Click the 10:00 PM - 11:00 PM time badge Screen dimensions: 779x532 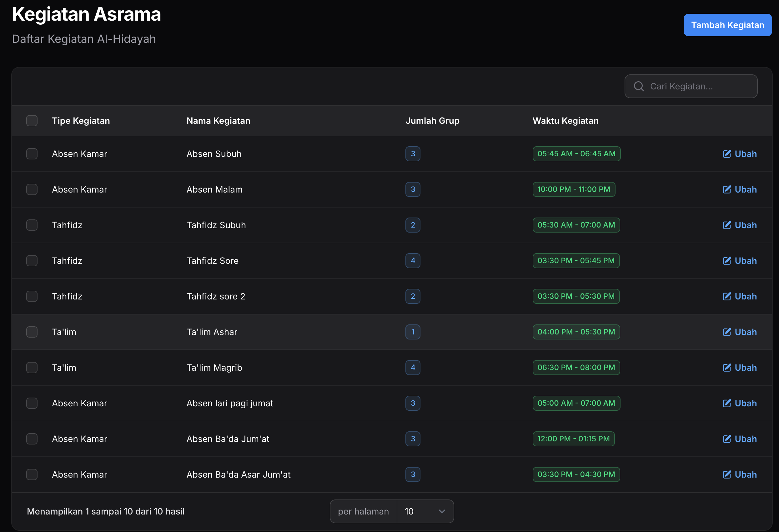[574, 189]
